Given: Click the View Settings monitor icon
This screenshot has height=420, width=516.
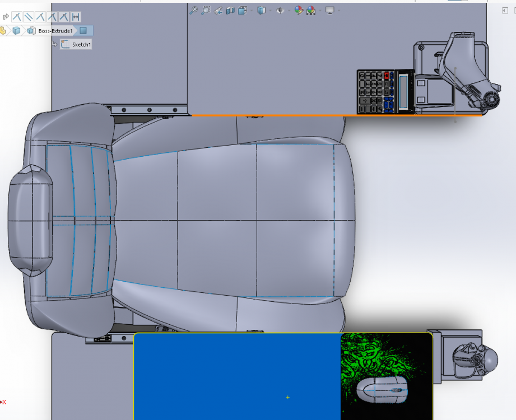Looking at the screenshot, I should click(329, 10).
